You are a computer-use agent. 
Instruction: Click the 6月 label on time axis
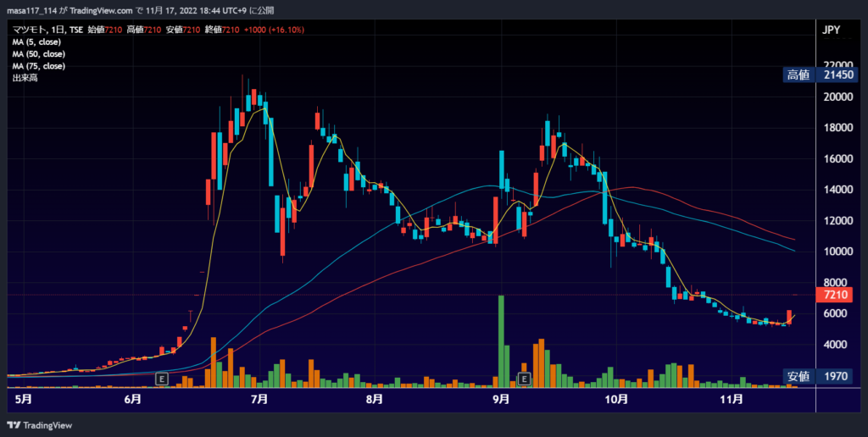[133, 400]
